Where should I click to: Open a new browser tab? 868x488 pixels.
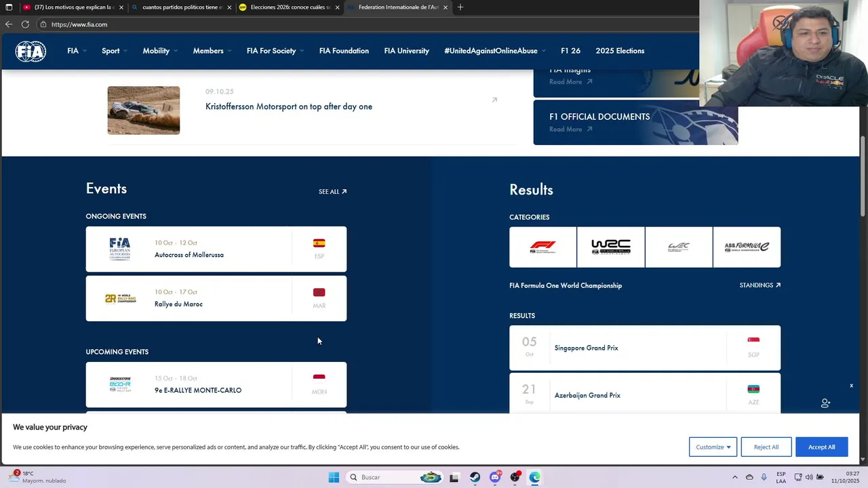(460, 7)
